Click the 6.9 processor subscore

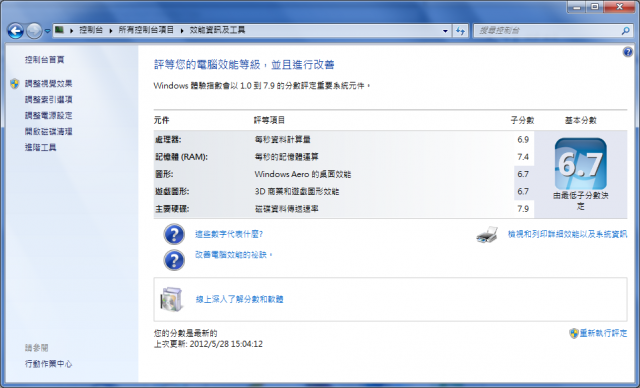523,140
